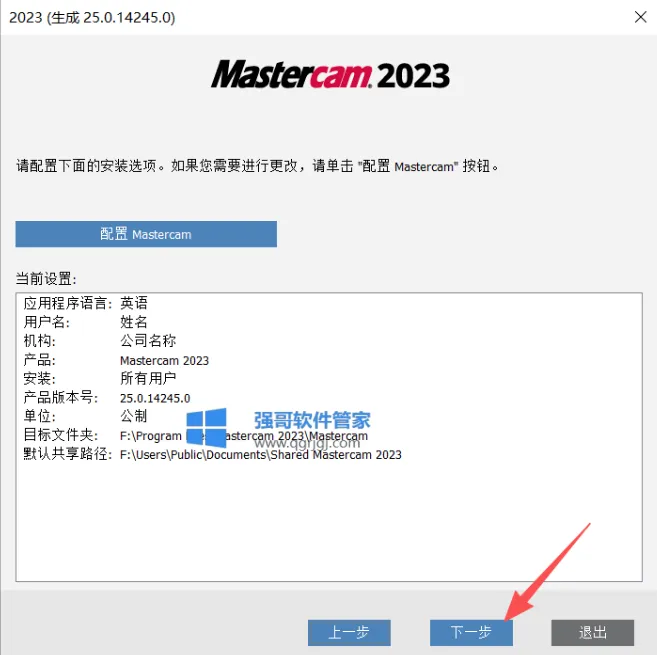
Task: Select the 产品版本号 25.0.14245.0 line
Action: (x=107, y=397)
